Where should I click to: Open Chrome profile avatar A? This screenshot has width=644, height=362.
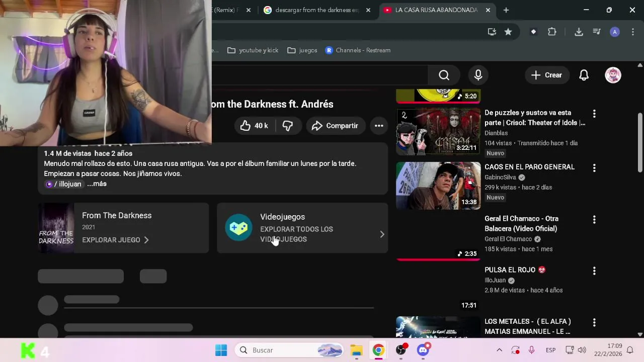point(614,32)
